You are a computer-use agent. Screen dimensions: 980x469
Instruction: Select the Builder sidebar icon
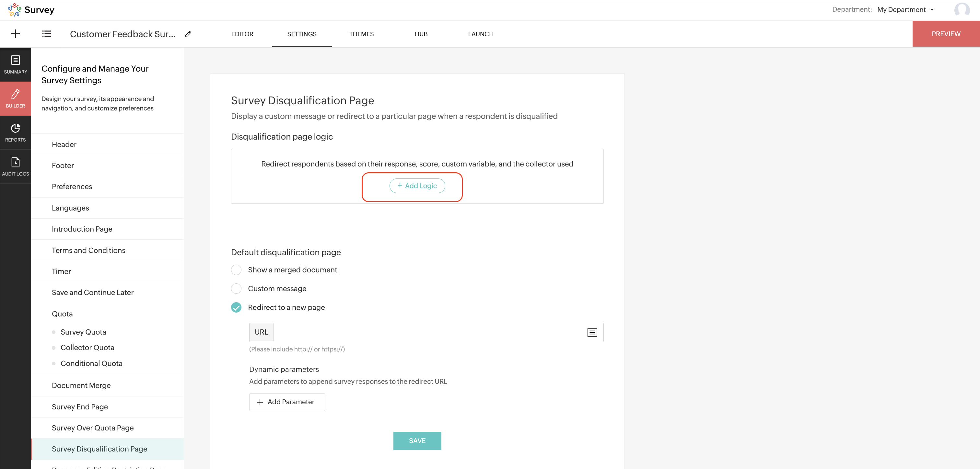pos(16,98)
